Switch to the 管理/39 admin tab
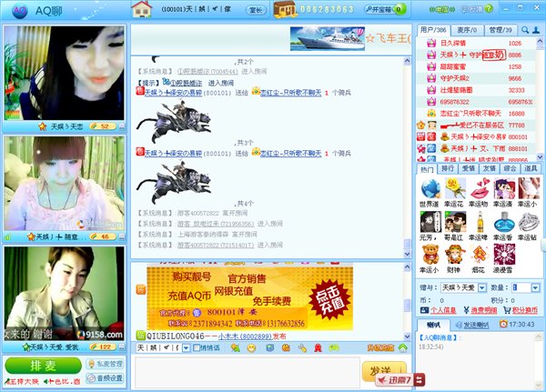Screen dimensions: 546x392 (x=500, y=30)
